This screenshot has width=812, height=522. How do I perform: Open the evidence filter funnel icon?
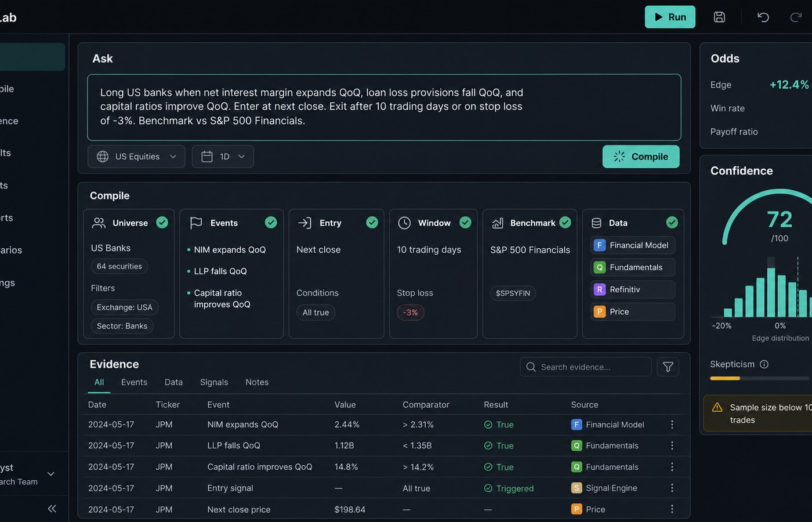click(x=668, y=367)
